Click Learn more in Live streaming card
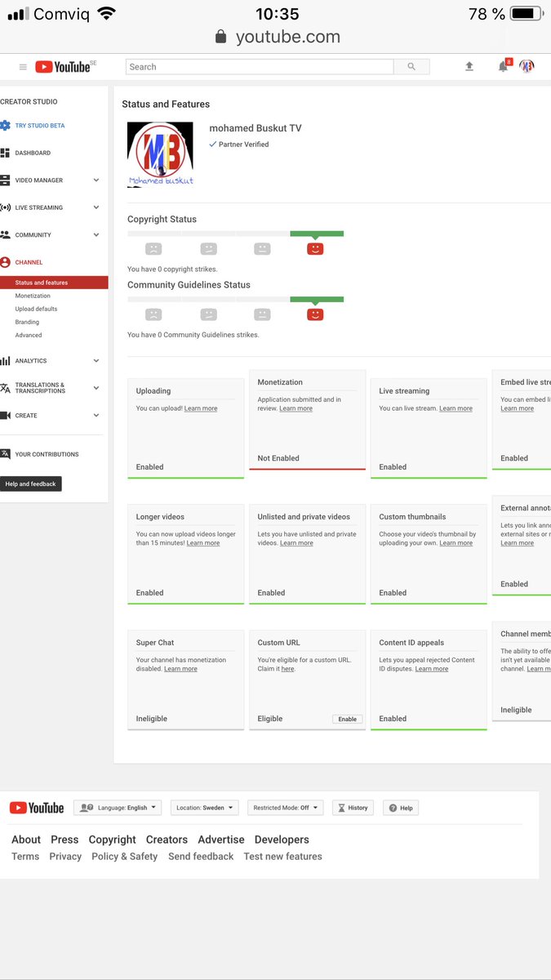This screenshot has height=980, width=551. coord(455,408)
